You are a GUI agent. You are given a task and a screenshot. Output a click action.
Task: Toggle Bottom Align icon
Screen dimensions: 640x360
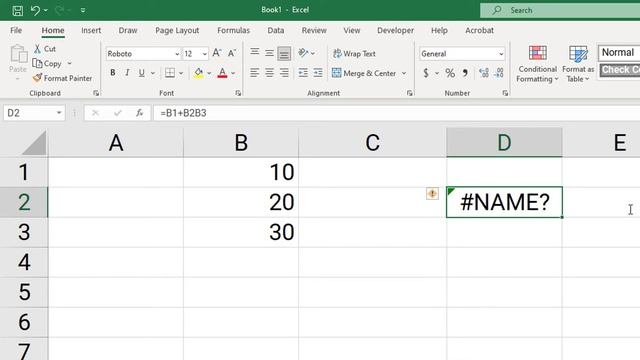[284, 53]
